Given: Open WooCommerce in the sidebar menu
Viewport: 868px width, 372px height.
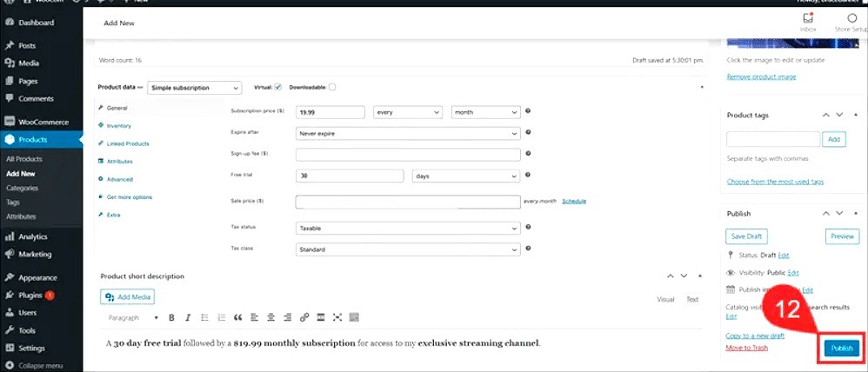Looking at the screenshot, I should pos(42,122).
